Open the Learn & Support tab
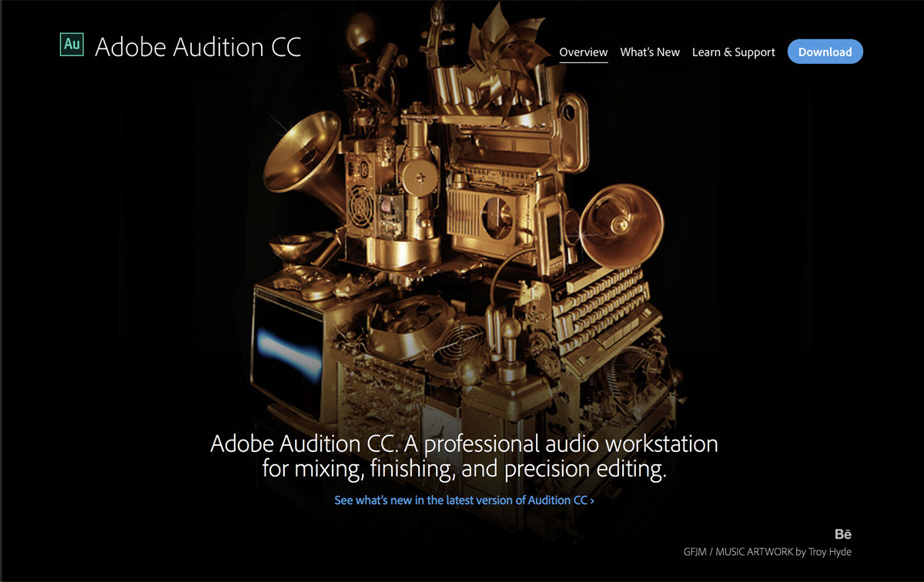This screenshot has width=924, height=582. 734,52
